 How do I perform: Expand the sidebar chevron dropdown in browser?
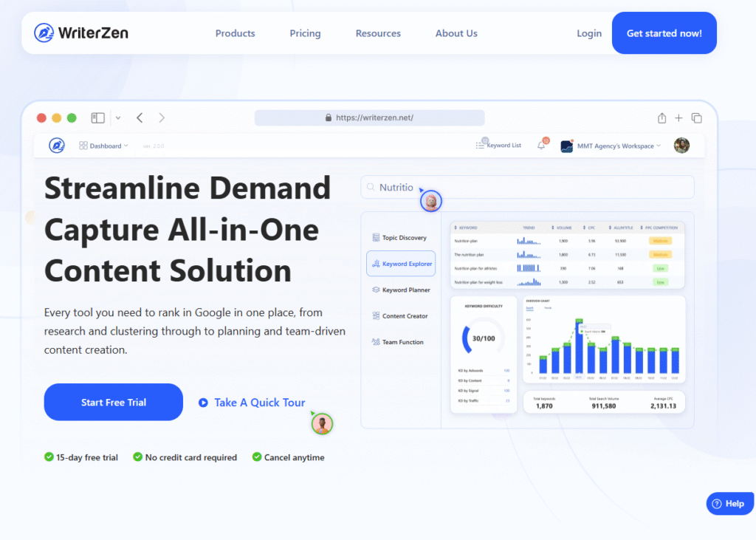click(x=118, y=118)
